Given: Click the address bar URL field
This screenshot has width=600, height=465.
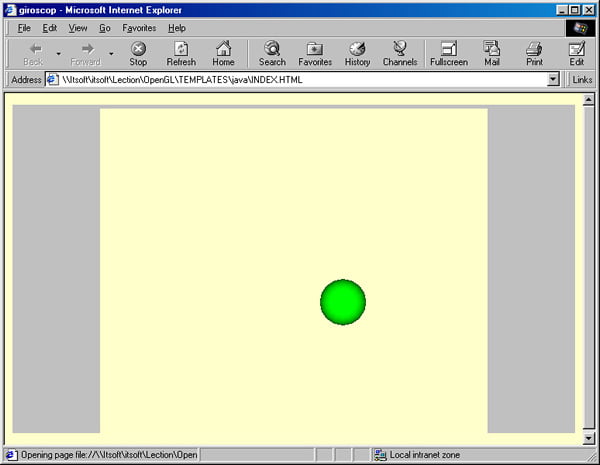Looking at the screenshot, I should (x=302, y=80).
